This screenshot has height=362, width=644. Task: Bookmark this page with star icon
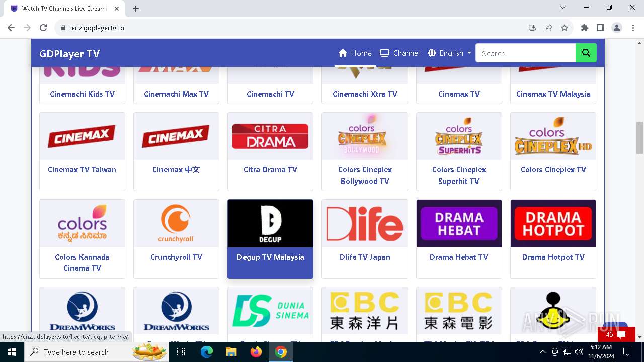click(565, 28)
